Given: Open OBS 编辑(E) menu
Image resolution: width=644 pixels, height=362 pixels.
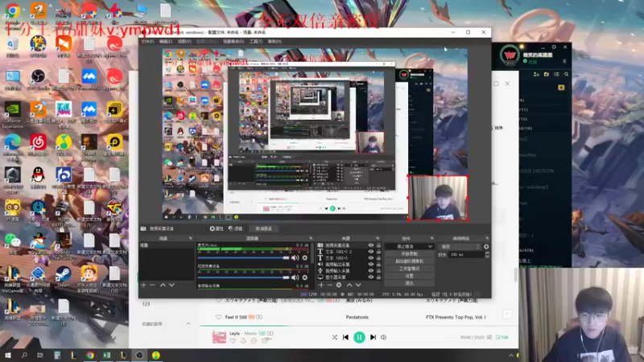Looking at the screenshot, I should click(x=166, y=42).
